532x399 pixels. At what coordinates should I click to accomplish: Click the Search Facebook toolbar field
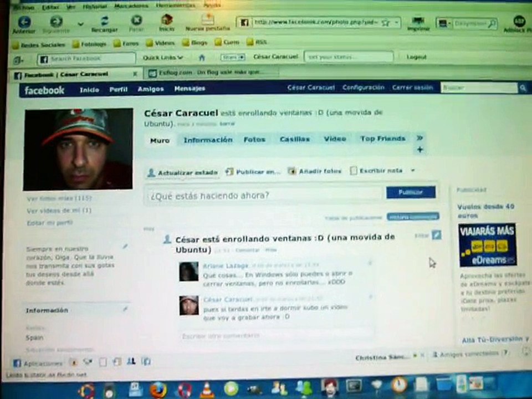coord(86,59)
